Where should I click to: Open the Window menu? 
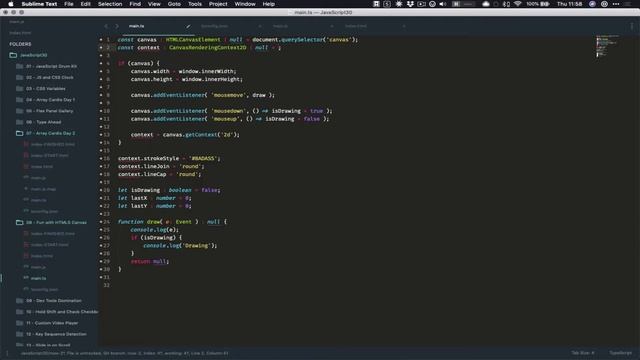click(x=245, y=4)
